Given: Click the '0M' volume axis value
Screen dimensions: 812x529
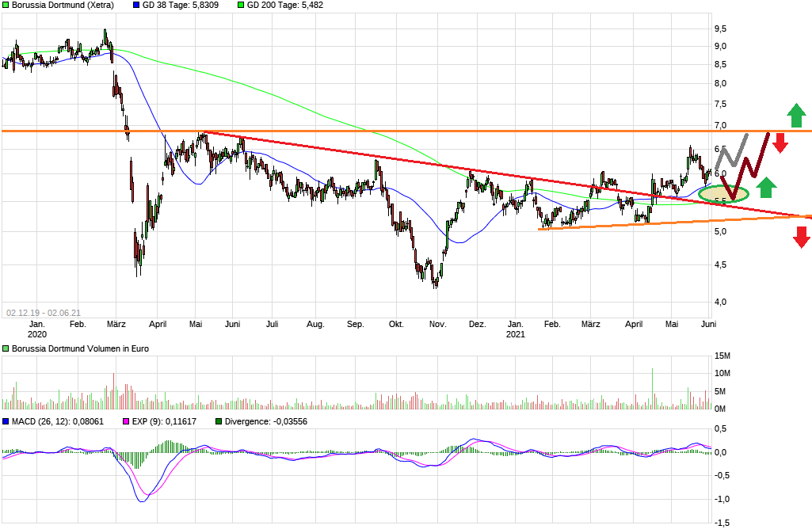Looking at the screenshot, I should tap(720, 409).
